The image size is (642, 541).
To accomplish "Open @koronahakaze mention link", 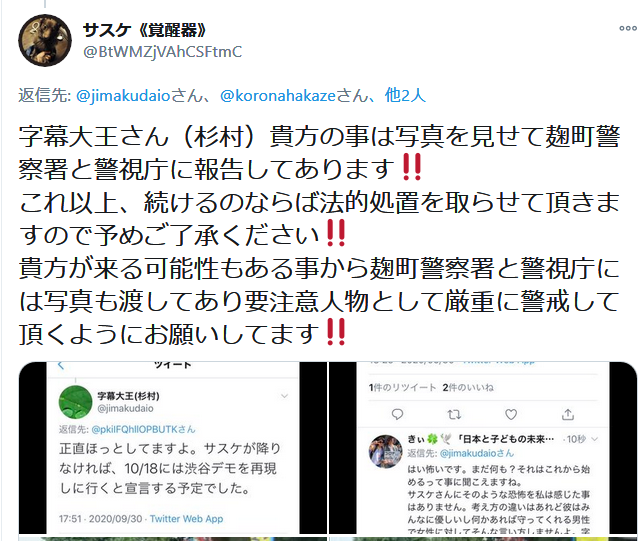I will click(x=278, y=95).
